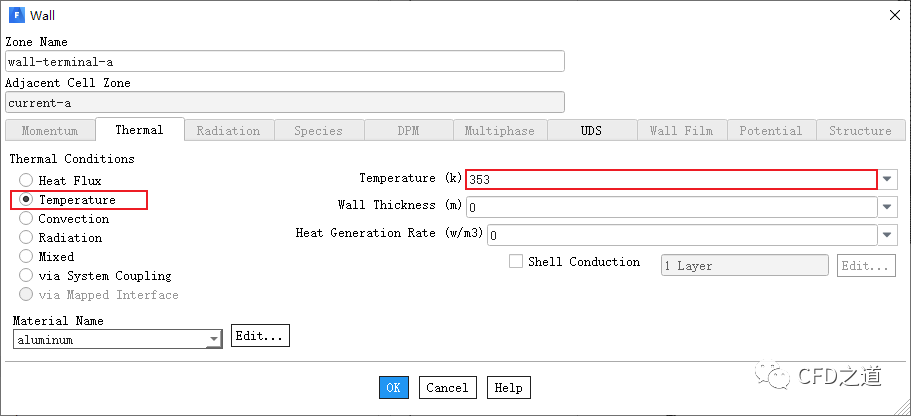Open the Material Name aluminum dropdown
Image resolution: width=911 pixels, height=416 pixels.
click(213, 340)
